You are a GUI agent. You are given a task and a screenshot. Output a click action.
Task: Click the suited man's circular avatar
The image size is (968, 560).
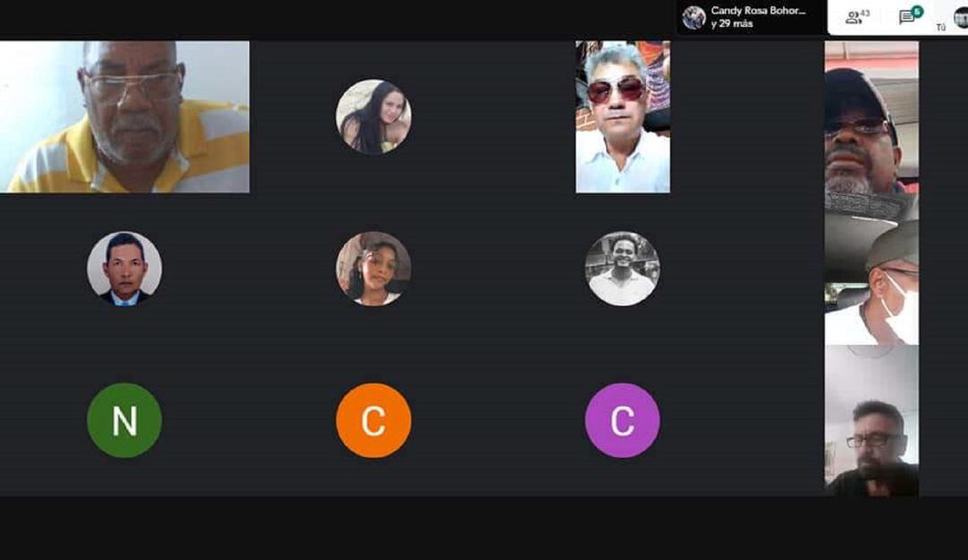coord(125,269)
